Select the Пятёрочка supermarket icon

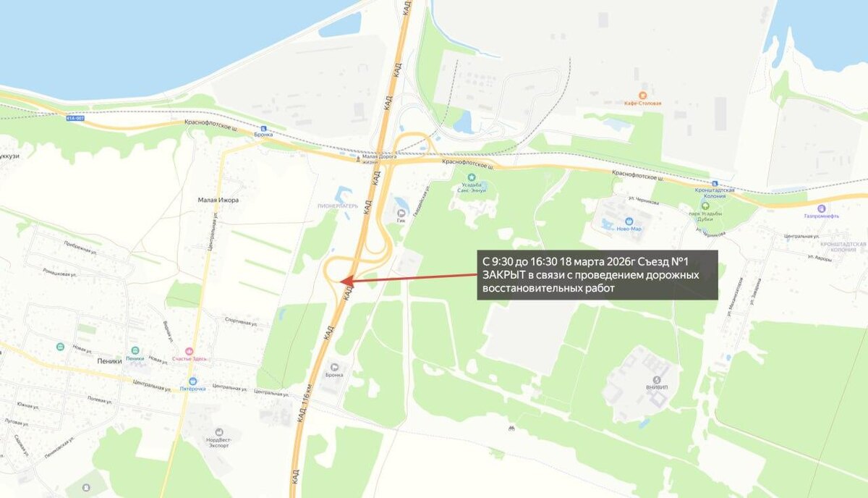193,380
